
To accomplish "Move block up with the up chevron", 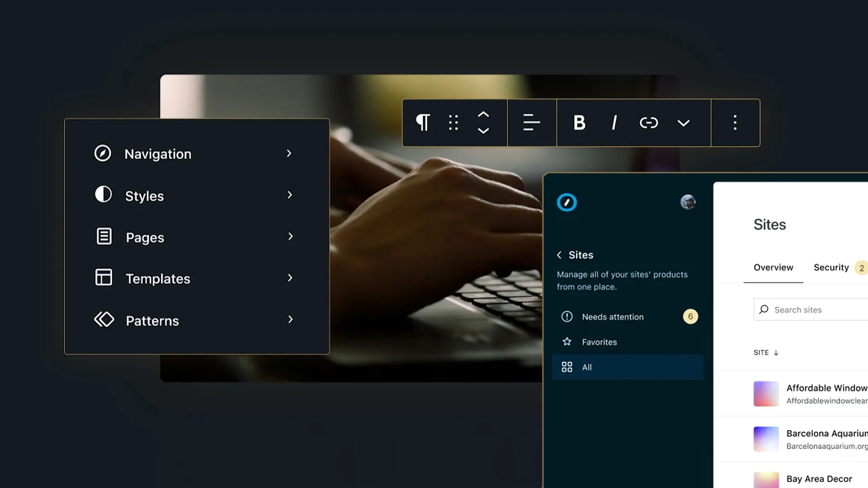I will click(483, 115).
